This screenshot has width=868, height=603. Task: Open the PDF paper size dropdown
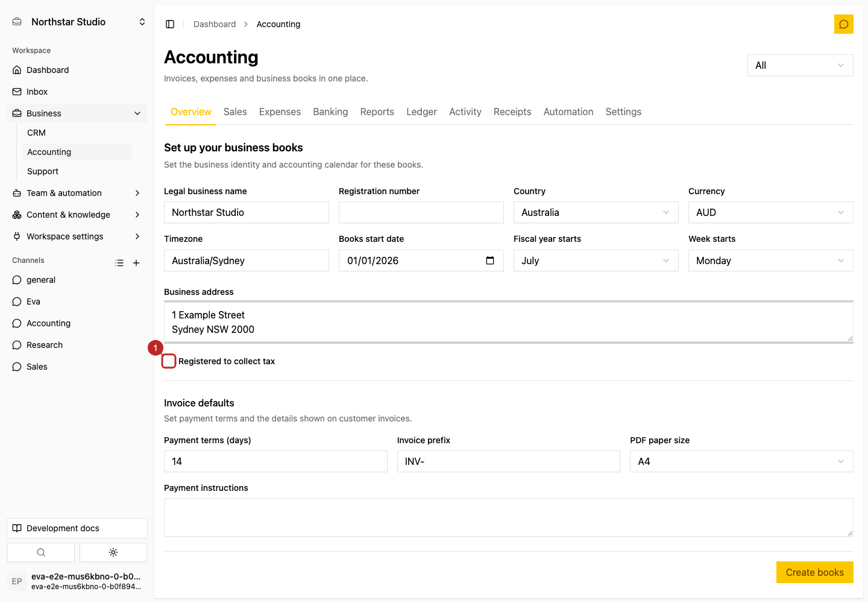(x=741, y=461)
